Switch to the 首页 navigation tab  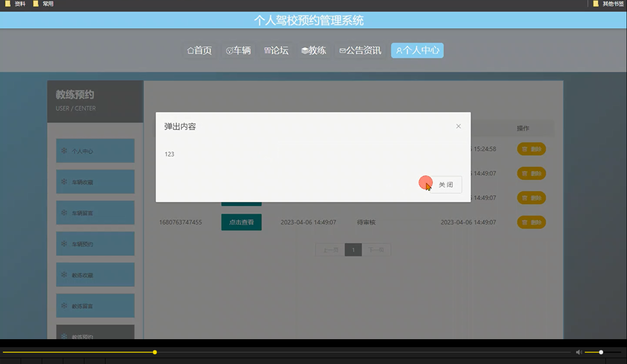point(200,50)
